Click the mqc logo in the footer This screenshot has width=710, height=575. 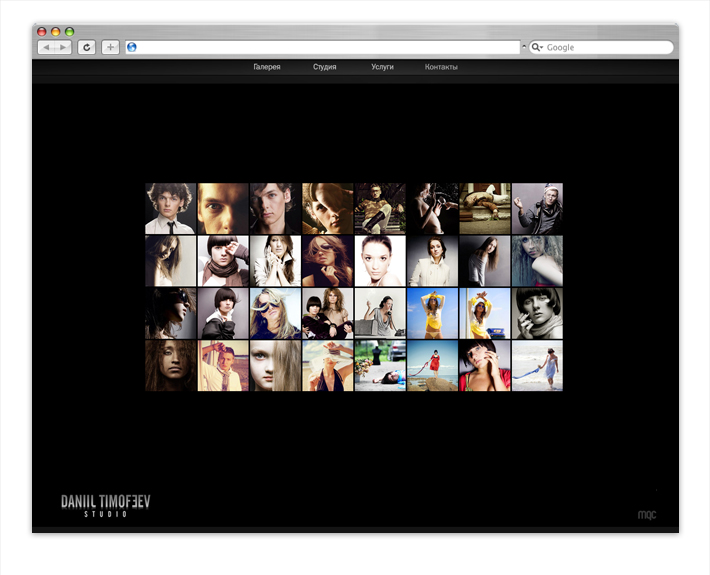tap(647, 515)
